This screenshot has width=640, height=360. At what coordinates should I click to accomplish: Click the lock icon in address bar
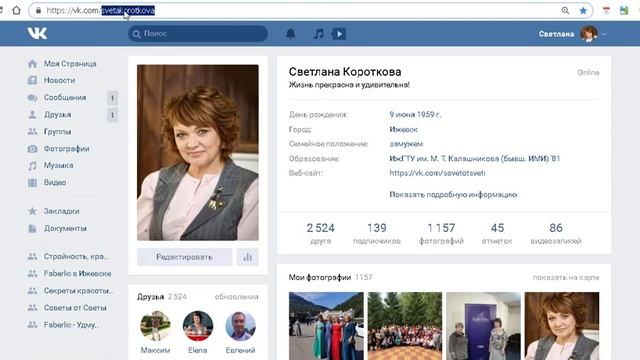(38, 11)
